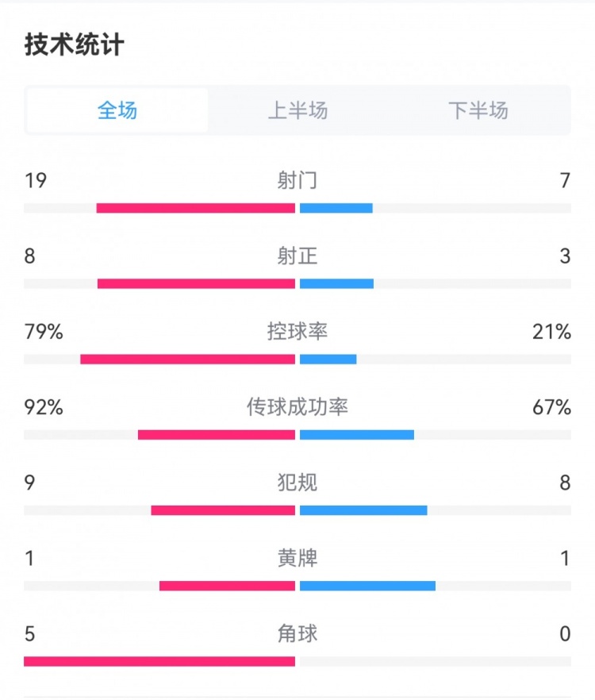Screen dimensions: 595x700
Task: Select the 黄牌 stat label
Action: point(297,558)
